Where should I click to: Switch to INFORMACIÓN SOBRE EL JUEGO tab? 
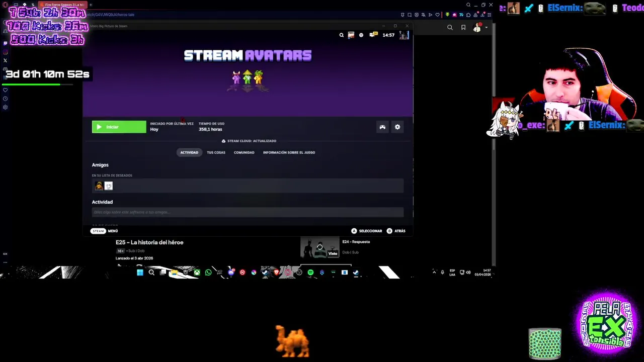(289, 152)
